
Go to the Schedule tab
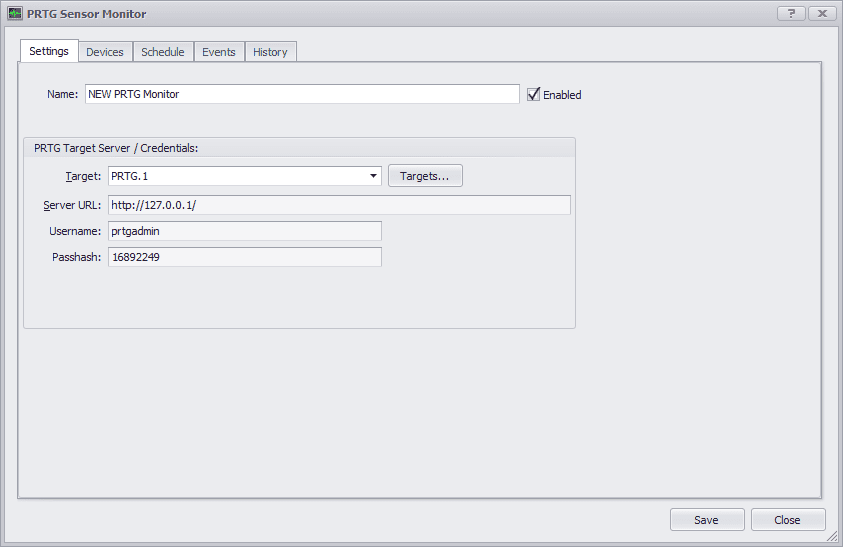(163, 52)
